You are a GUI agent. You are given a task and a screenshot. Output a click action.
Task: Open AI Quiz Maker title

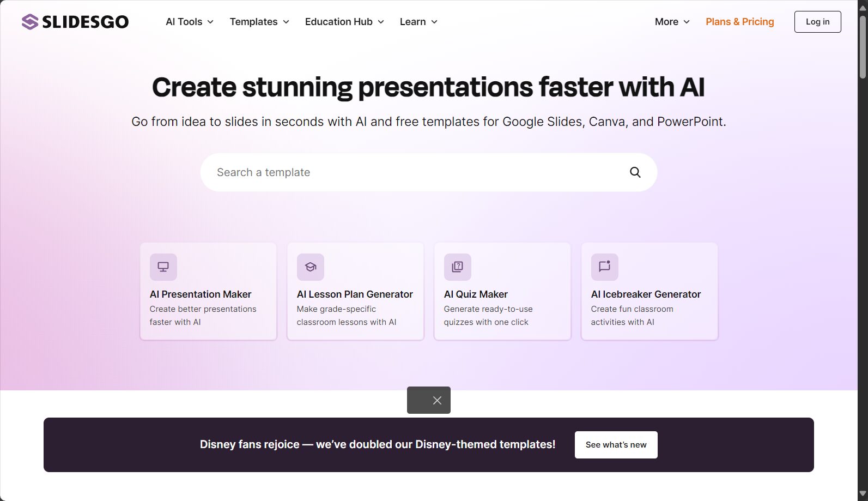pos(476,294)
